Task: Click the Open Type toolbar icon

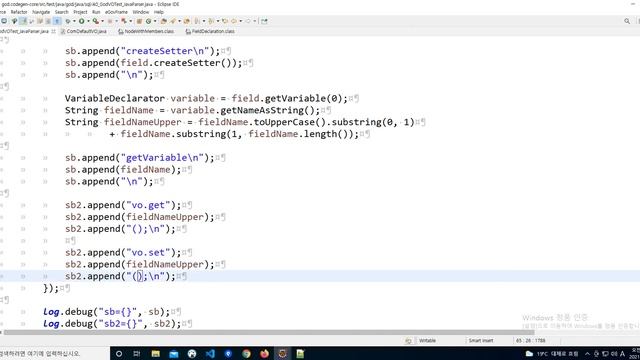Action: tap(163, 21)
